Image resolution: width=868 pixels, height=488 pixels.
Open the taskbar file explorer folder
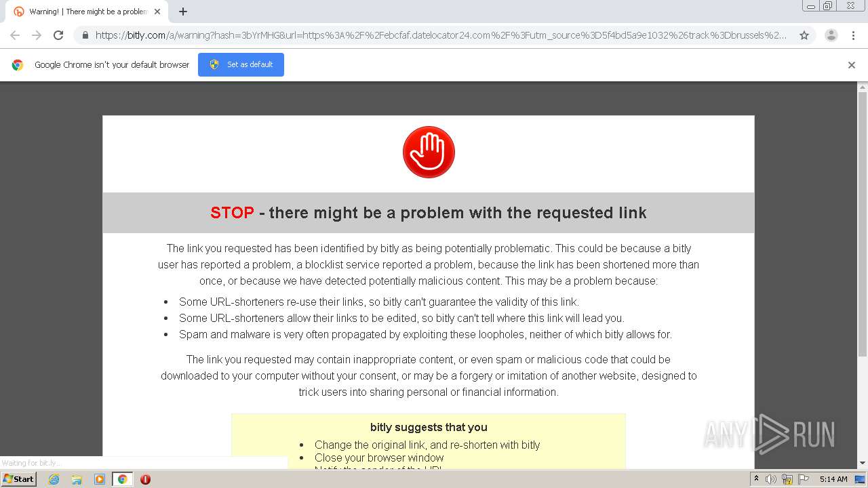point(77,479)
